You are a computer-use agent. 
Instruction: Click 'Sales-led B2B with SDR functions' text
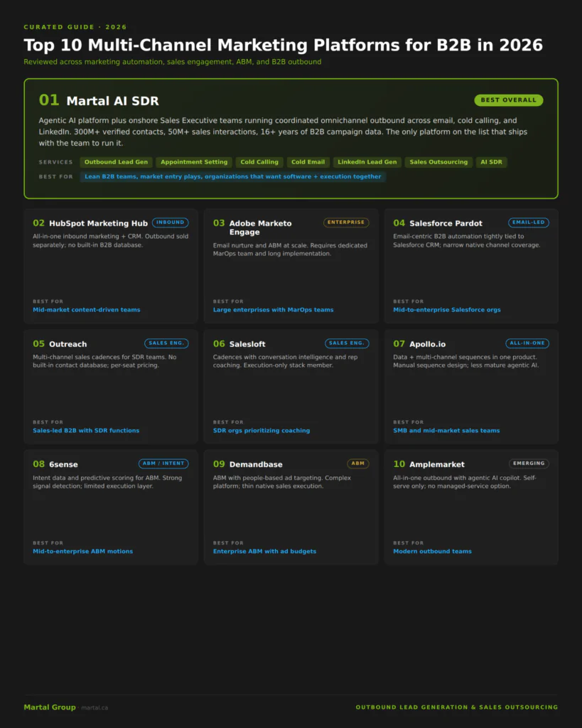point(86,430)
